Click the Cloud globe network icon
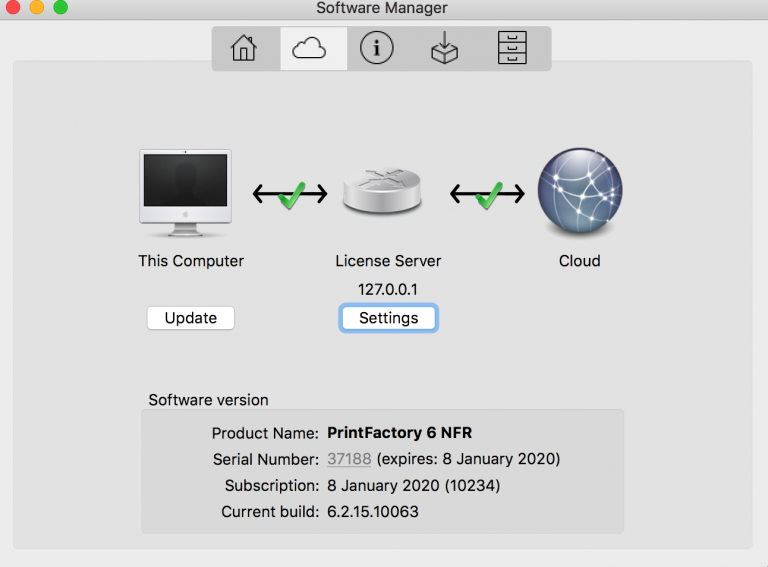The width and height of the screenshot is (768, 567). point(580,190)
